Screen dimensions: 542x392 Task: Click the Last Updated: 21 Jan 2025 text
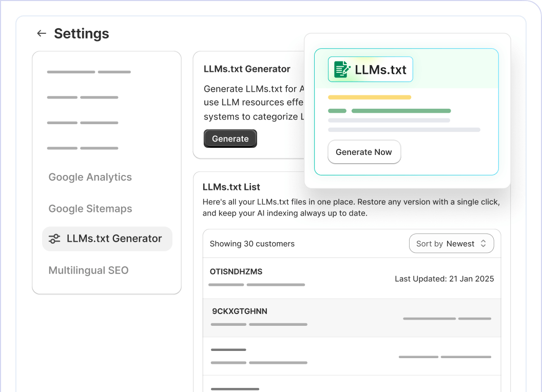click(x=444, y=279)
